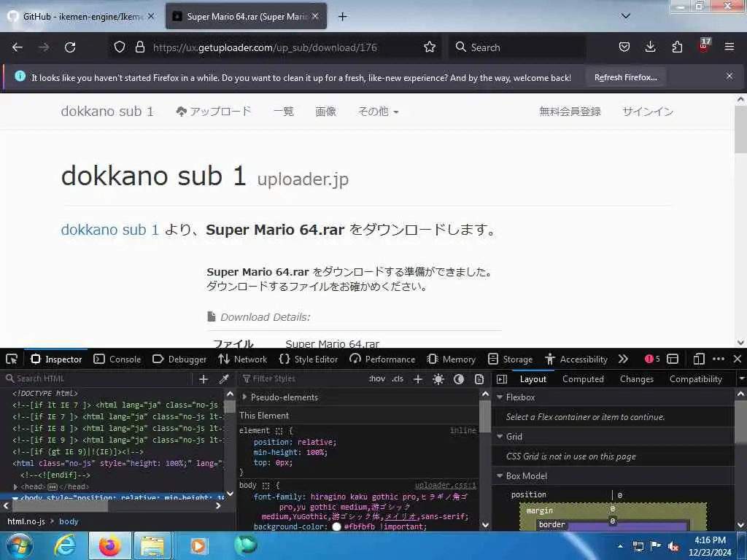Collapse the Grid section
Screen dimensions: 747x560
[x=500, y=437]
